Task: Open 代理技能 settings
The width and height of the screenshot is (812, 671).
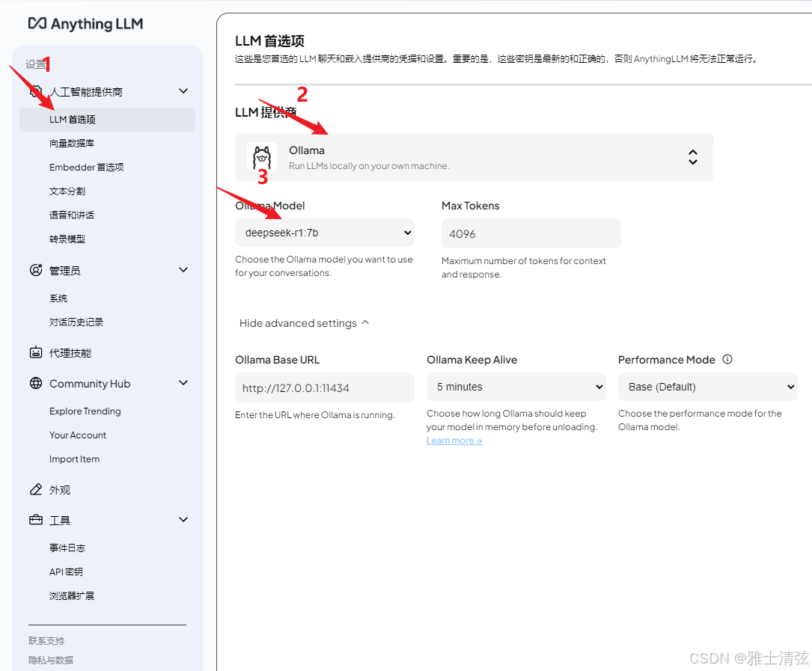Action: (70, 353)
